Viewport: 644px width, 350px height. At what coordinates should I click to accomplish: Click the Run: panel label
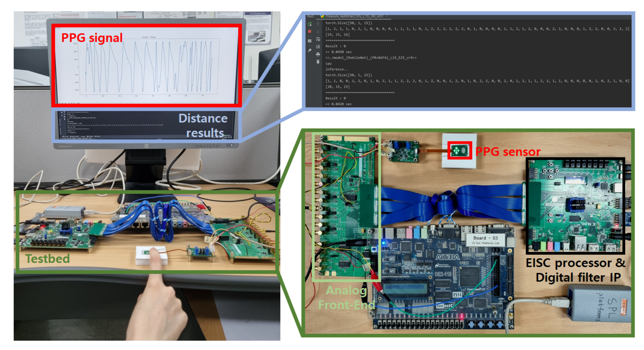point(311,16)
